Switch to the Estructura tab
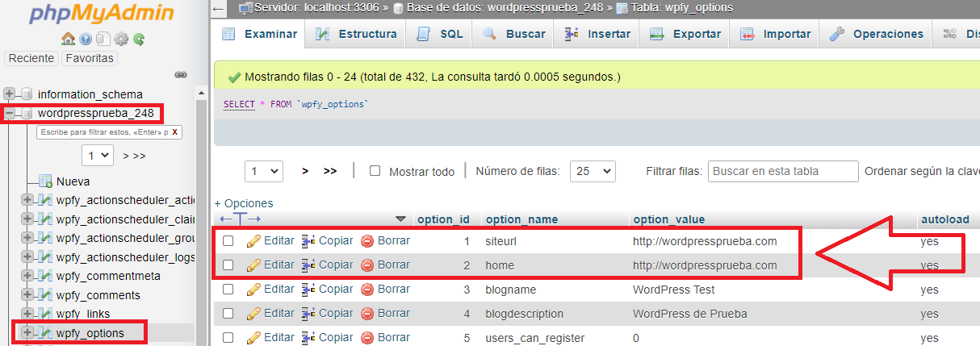Viewport: 980px width, 346px height. point(356,34)
